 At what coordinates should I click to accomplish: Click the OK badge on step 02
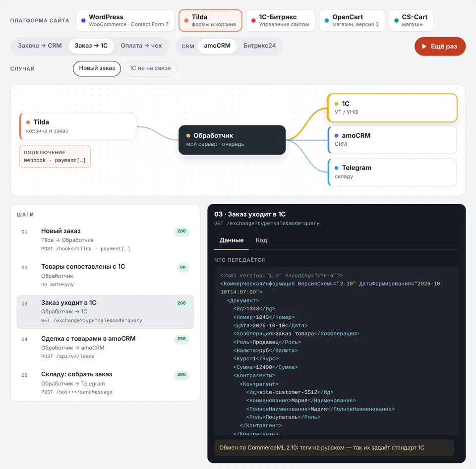coord(183,267)
